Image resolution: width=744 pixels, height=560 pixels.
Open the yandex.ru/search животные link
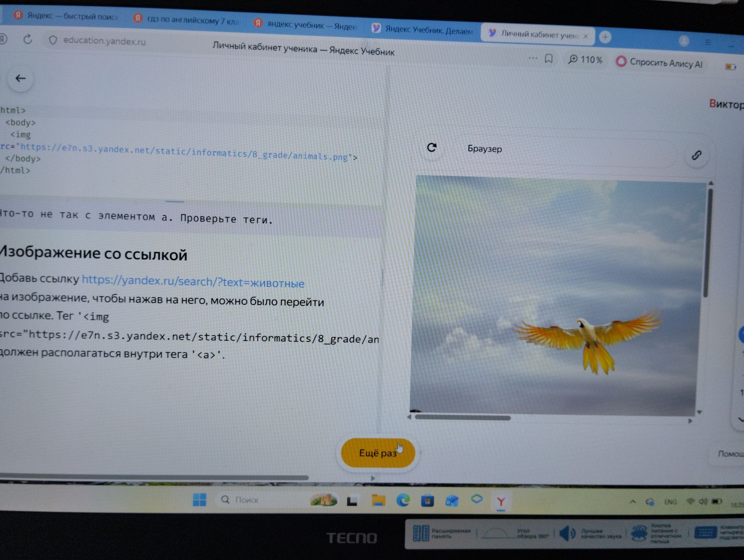tap(193, 281)
